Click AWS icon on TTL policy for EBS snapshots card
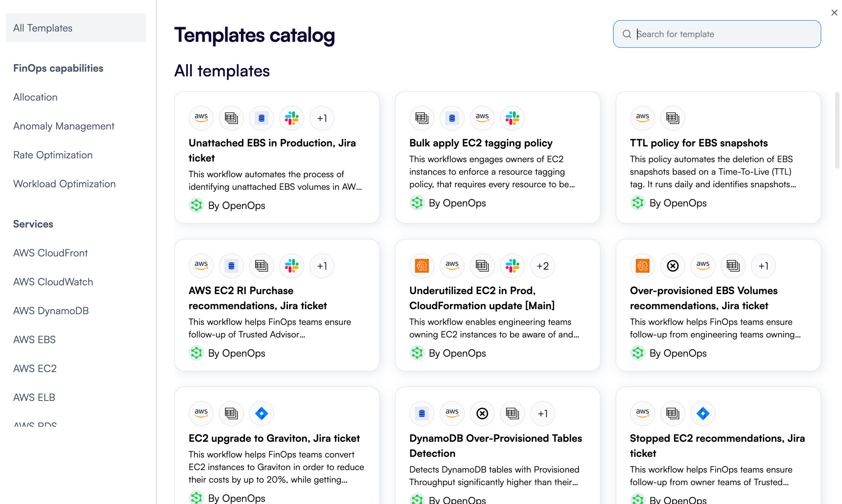This screenshot has height=504, width=842. pyautogui.click(x=642, y=118)
